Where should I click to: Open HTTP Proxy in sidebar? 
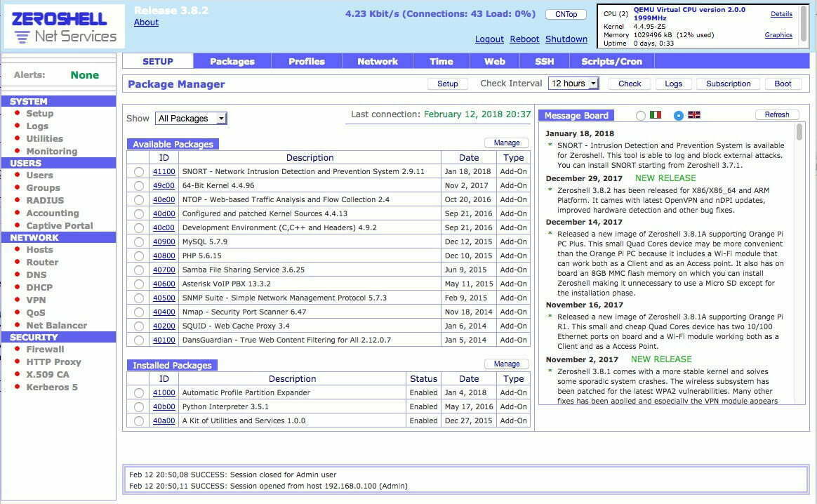[53, 362]
